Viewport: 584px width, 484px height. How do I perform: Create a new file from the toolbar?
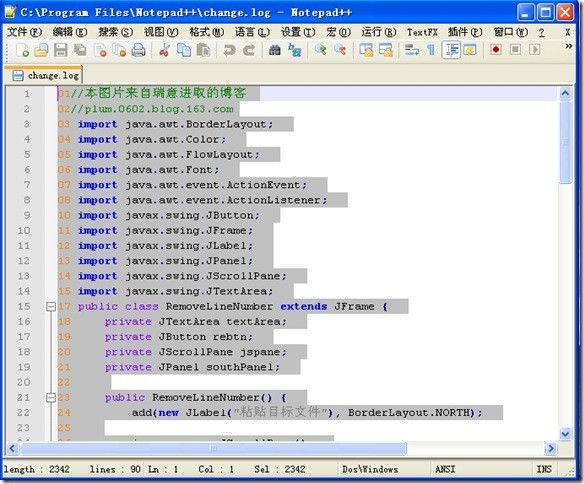[22, 50]
